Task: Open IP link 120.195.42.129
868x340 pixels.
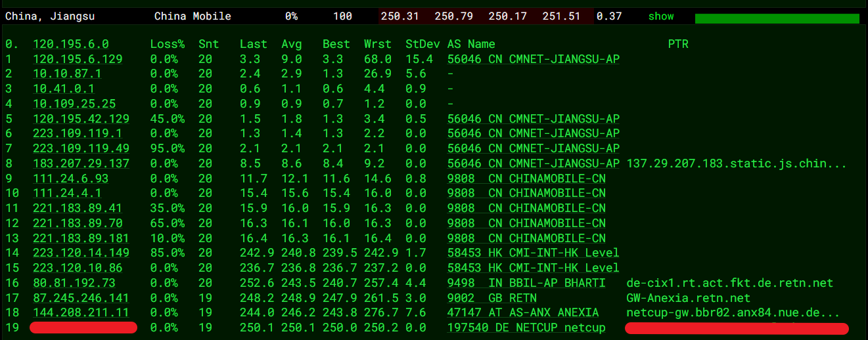Action: tap(81, 119)
